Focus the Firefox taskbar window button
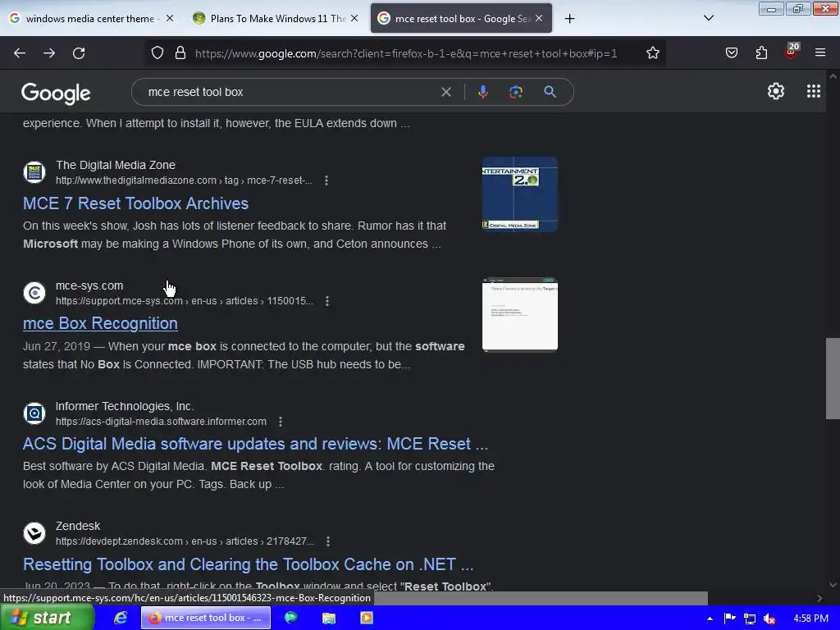The height and width of the screenshot is (630, 840). [x=206, y=618]
